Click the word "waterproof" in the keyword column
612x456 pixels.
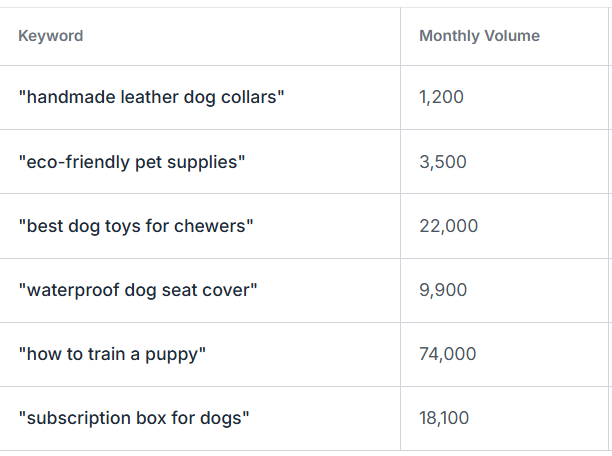[68, 290]
